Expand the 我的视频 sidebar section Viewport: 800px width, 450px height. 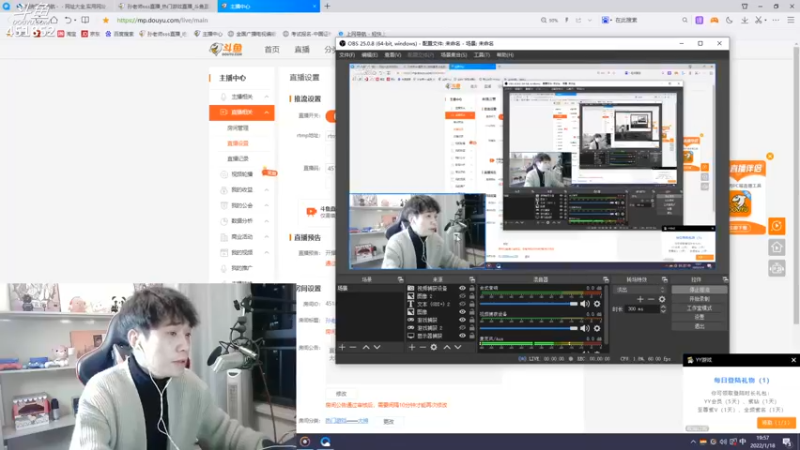point(266,253)
